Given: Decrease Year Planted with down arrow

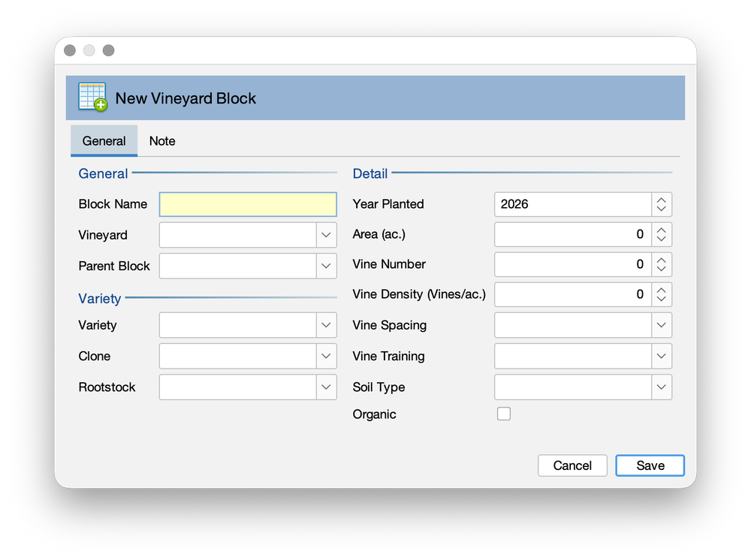Looking at the screenshot, I should tap(662, 209).
